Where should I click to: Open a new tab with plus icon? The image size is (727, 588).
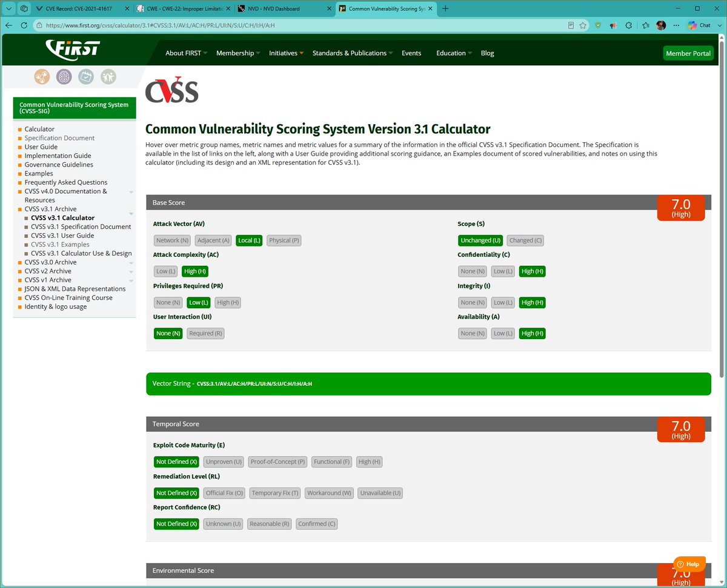coord(446,8)
